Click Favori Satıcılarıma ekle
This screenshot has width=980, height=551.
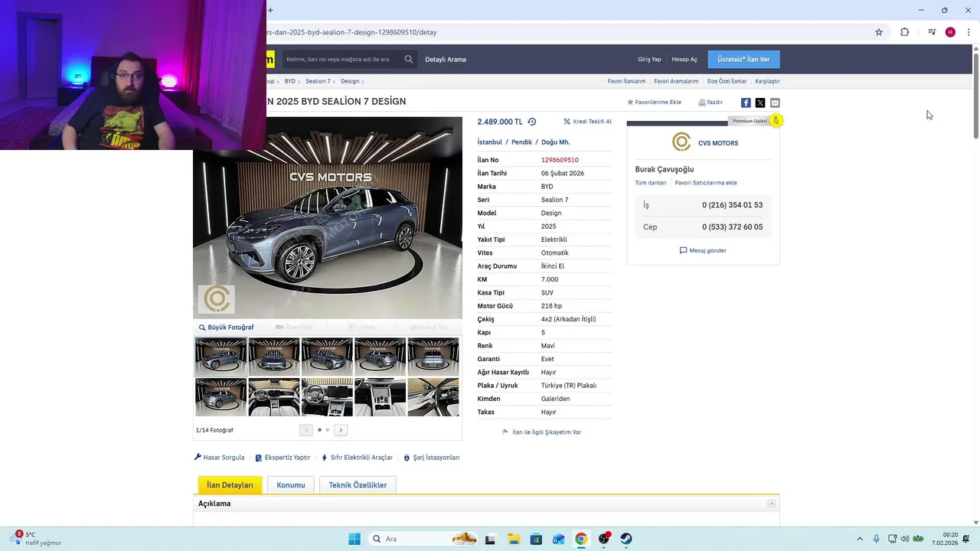706,183
